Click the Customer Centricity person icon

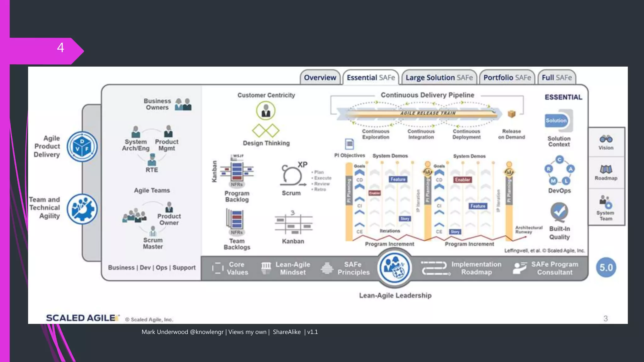pos(266,111)
